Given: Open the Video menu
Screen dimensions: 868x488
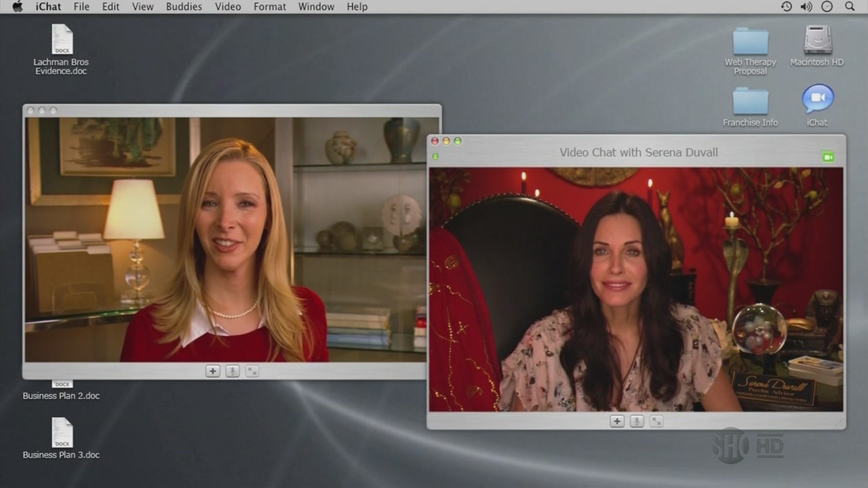Looking at the screenshot, I should pyautogui.click(x=228, y=7).
